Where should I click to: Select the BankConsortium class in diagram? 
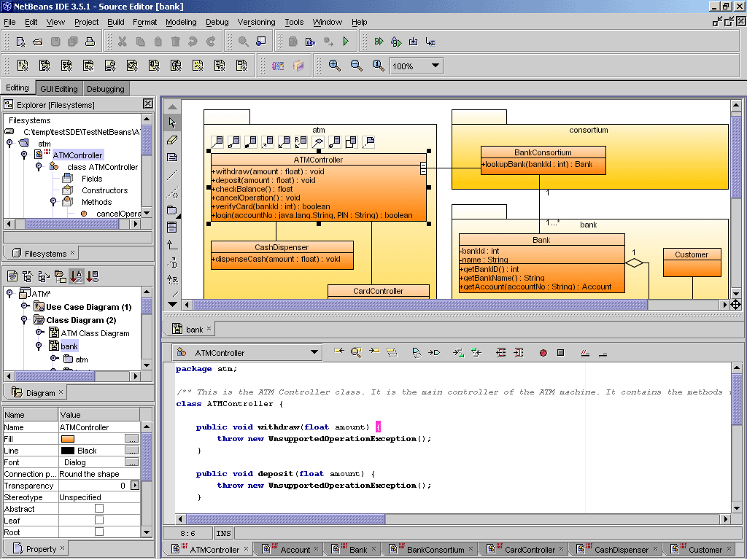(x=543, y=160)
